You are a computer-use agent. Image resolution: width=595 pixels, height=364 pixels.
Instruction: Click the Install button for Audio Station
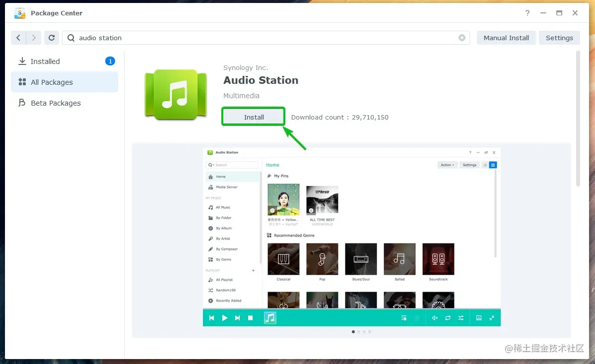[x=254, y=117]
